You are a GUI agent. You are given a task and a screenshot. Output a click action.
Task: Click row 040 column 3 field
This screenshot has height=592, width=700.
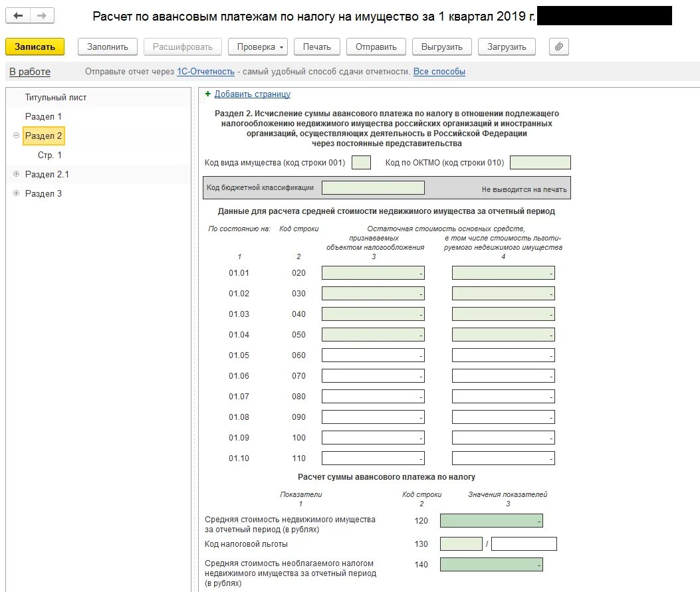click(x=373, y=314)
